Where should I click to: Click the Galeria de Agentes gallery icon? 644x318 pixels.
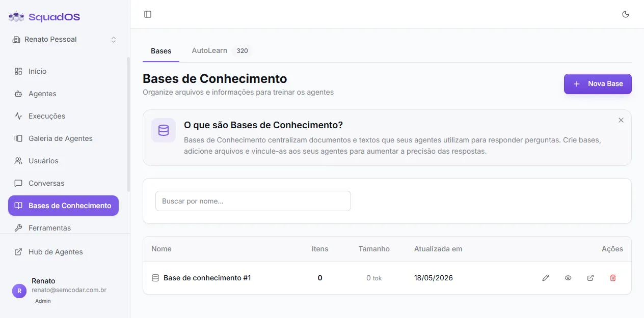pos(18,138)
